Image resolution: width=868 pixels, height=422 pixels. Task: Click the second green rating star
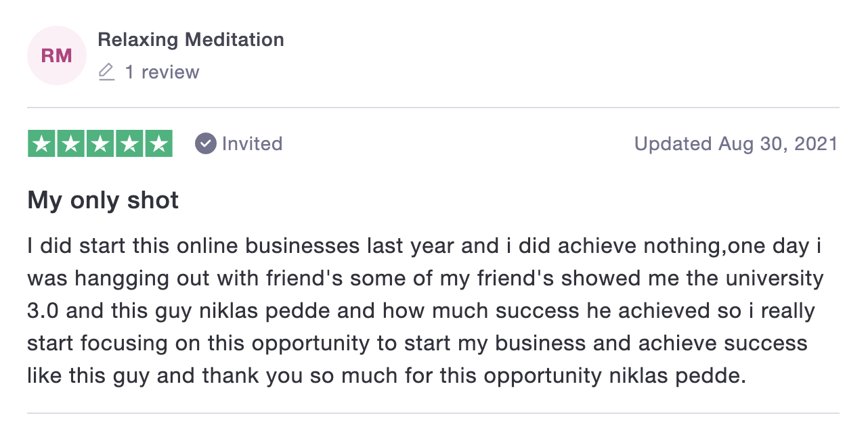pos(71,143)
